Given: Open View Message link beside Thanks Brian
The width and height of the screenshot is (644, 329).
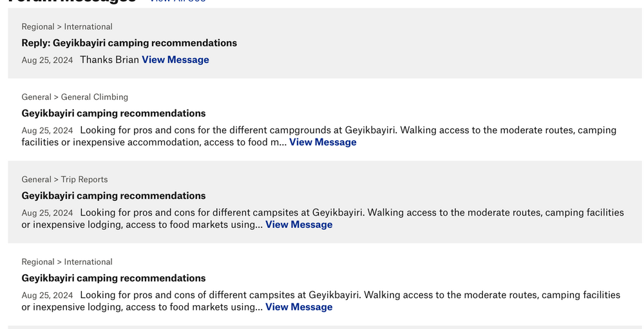Looking at the screenshot, I should click(x=175, y=60).
